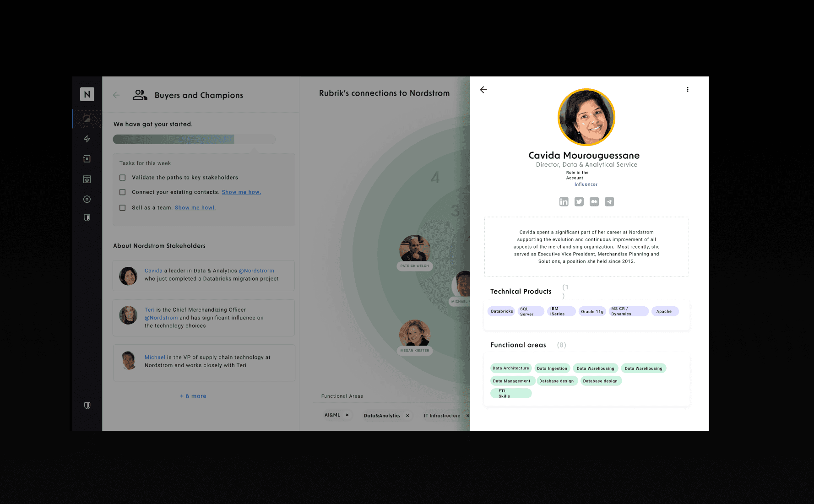Select the ETL Skills tag
This screenshot has height=504, width=814.
pyautogui.click(x=511, y=393)
